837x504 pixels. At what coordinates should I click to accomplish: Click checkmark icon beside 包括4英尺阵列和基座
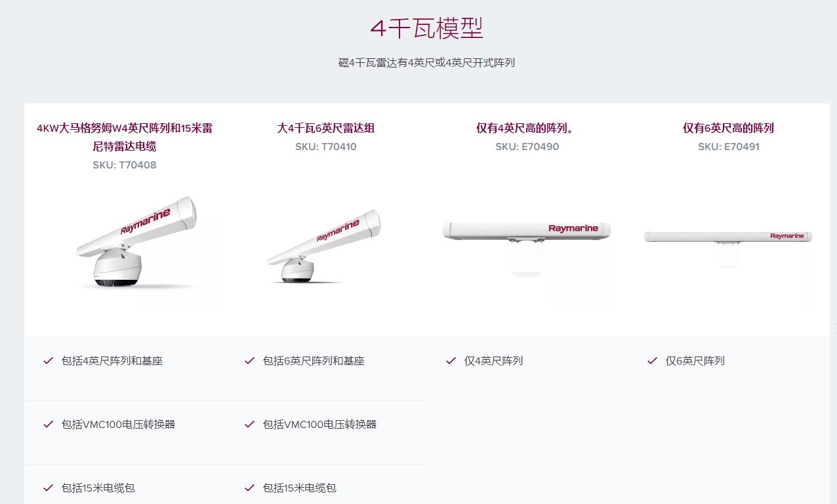click(48, 360)
